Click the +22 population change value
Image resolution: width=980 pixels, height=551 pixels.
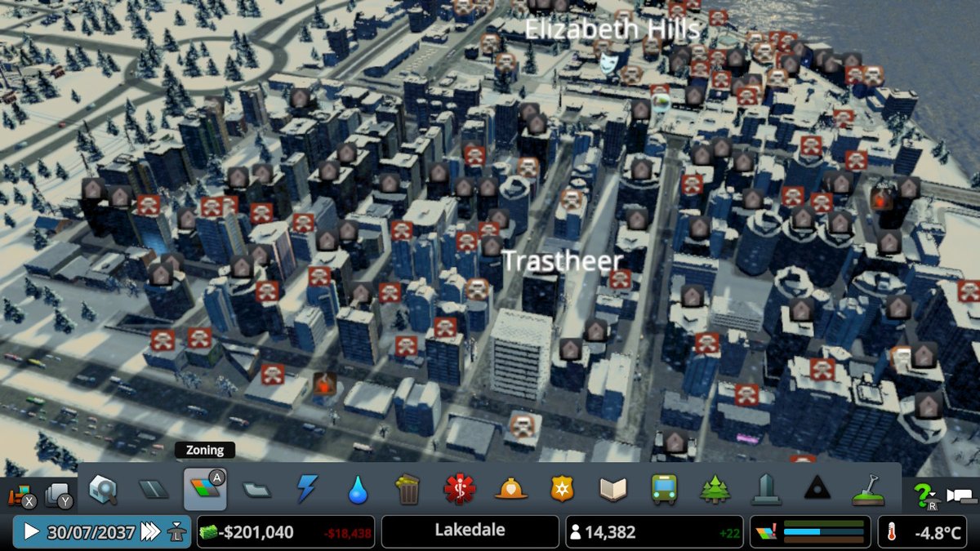coord(729,533)
